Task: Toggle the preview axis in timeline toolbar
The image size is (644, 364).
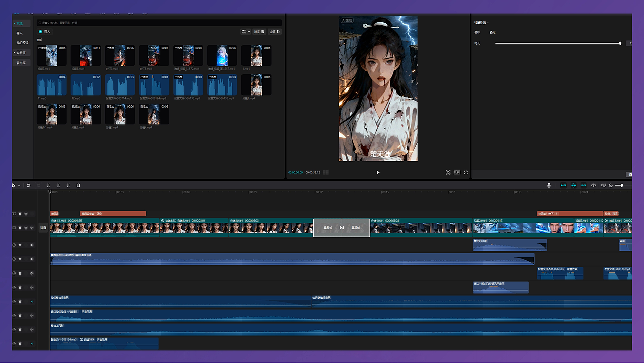Action: pyautogui.click(x=594, y=185)
